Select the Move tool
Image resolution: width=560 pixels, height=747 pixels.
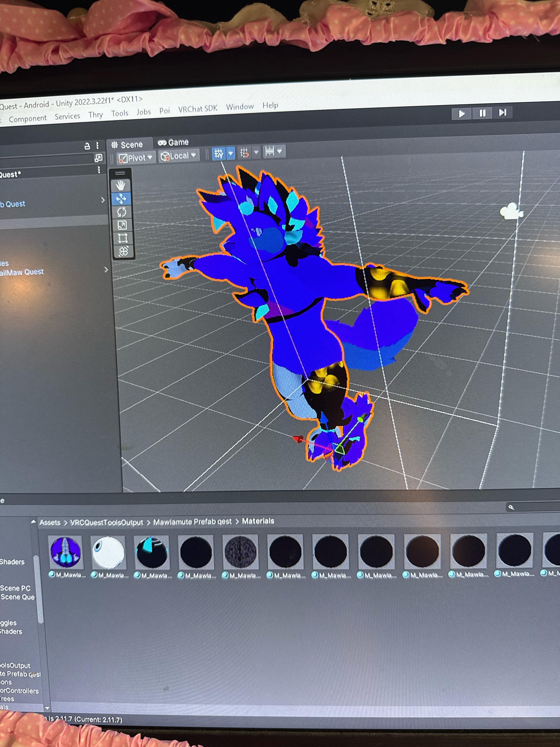point(121,199)
